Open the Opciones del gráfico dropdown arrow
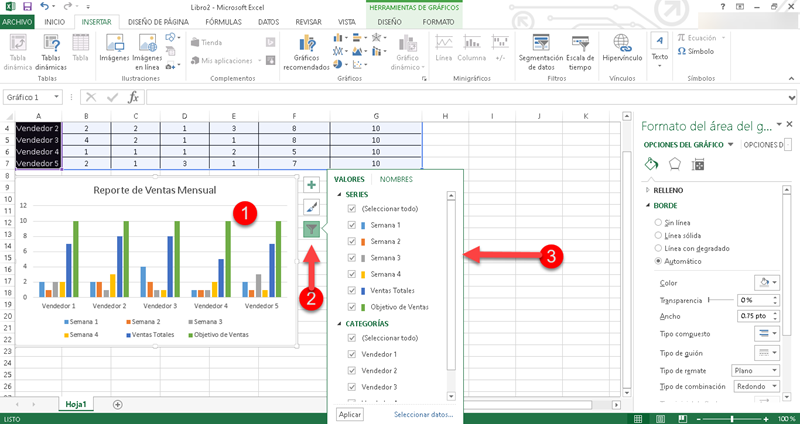The height and width of the screenshot is (425, 800). click(730, 144)
